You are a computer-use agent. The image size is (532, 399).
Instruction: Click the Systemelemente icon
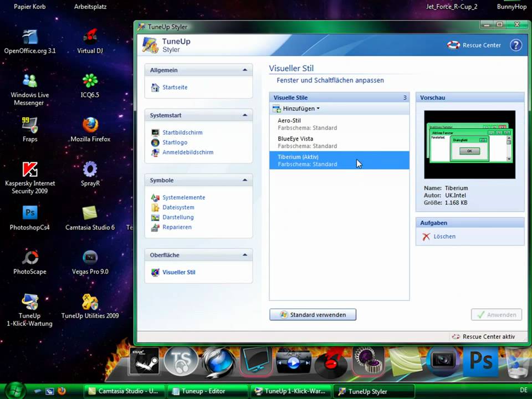(155, 197)
